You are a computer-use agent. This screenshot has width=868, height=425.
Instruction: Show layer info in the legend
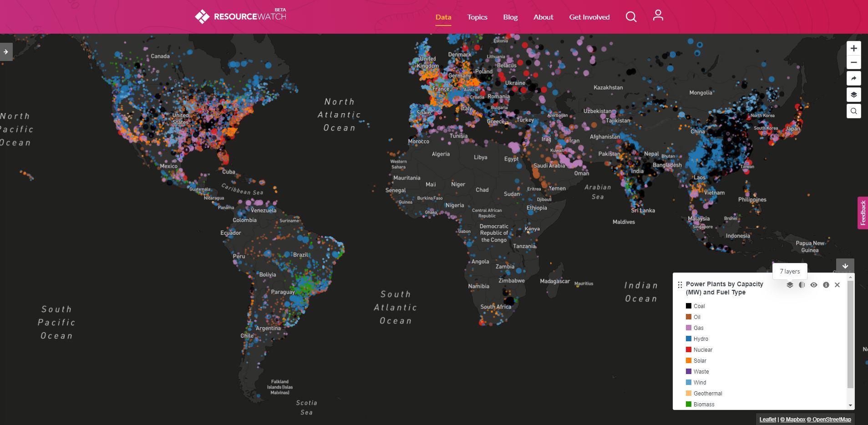coord(826,285)
